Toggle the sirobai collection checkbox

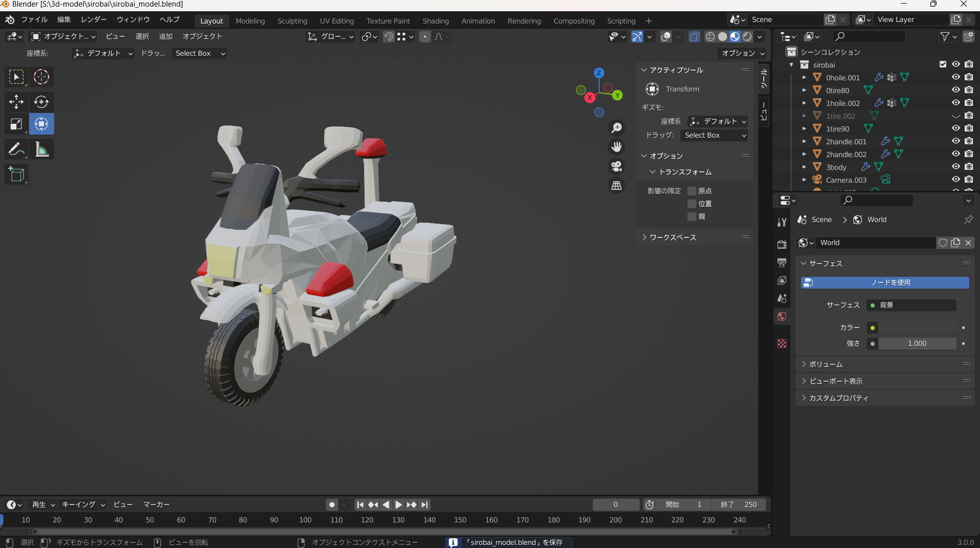(943, 64)
